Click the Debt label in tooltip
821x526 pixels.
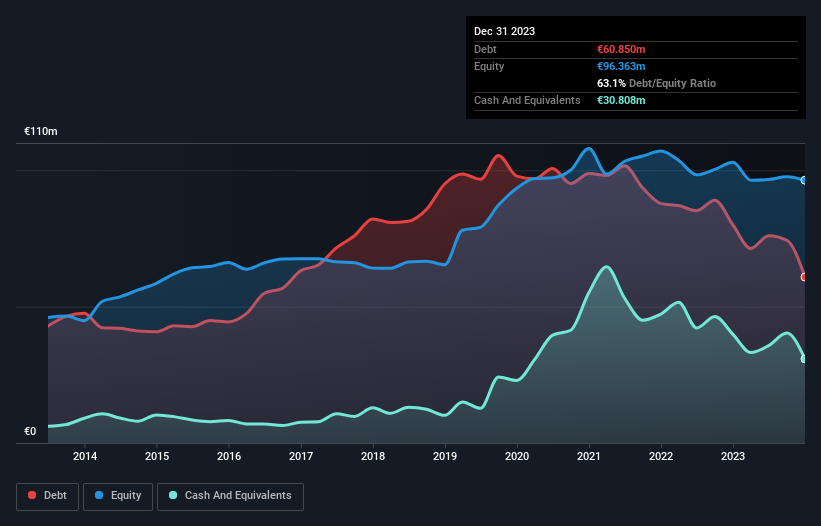485,49
